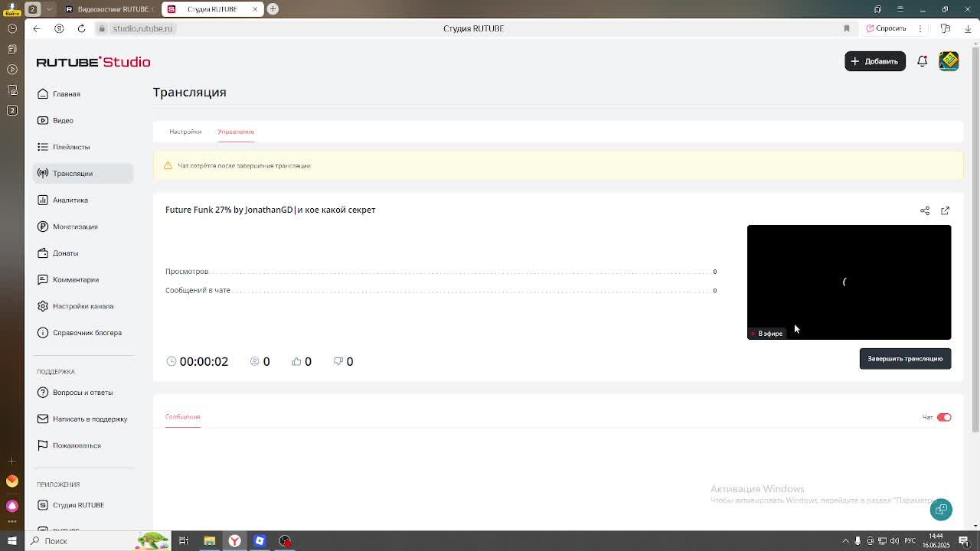Click the studio.rutube.ru address field
The width and height of the screenshot is (980, 551).
(x=142, y=28)
